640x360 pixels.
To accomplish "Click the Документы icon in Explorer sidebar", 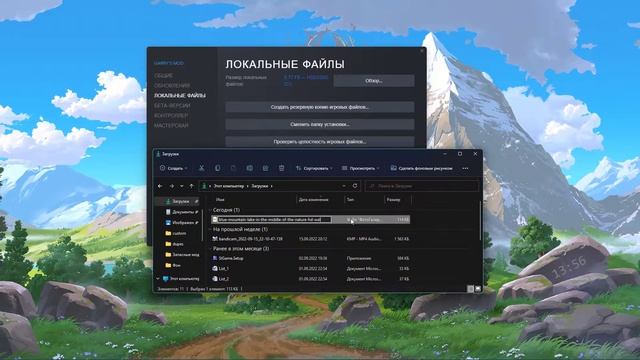I will point(168,212).
